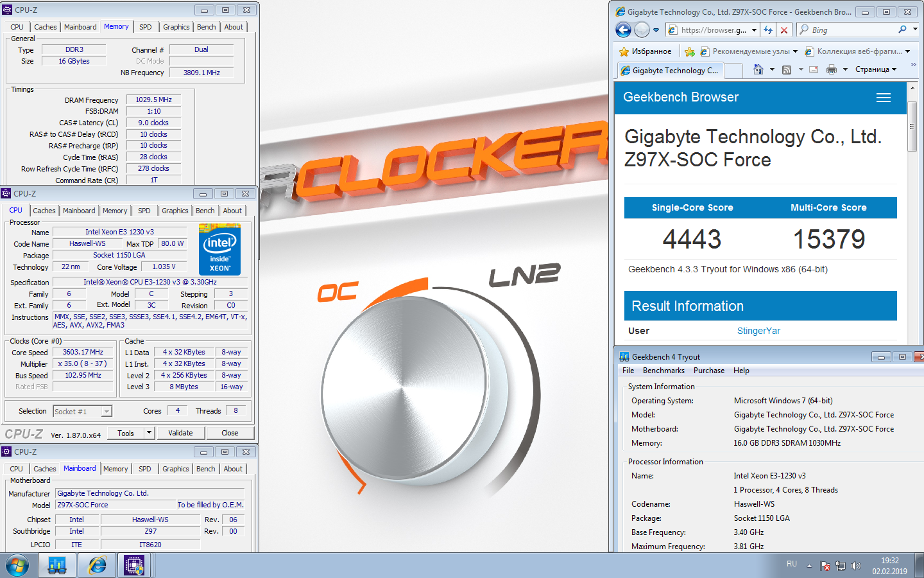Expand the Рекомендуемые узлы dropdown
924x578 pixels.
(796, 51)
